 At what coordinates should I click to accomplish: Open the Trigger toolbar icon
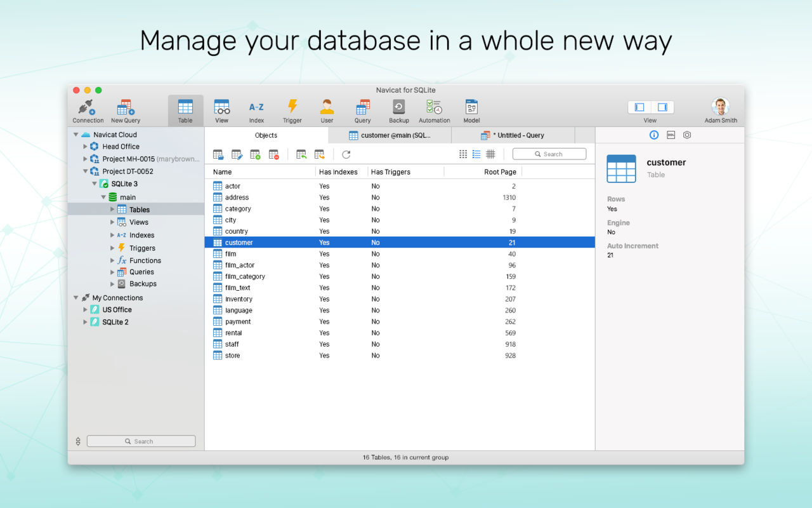[292, 111]
